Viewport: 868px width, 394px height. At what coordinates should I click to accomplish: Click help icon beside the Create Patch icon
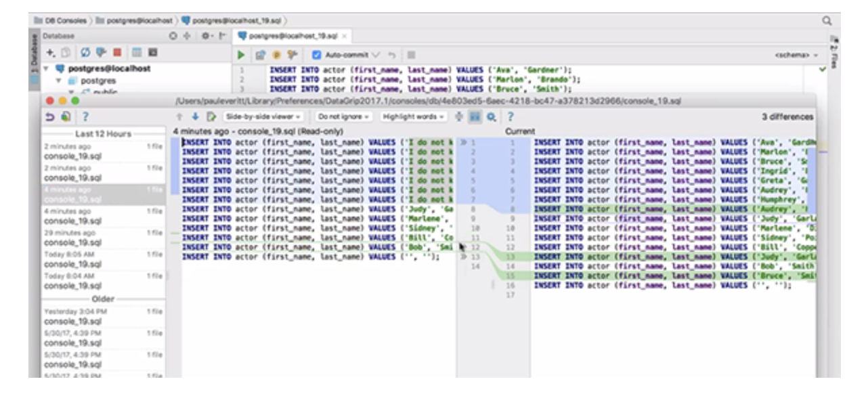click(86, 117)
